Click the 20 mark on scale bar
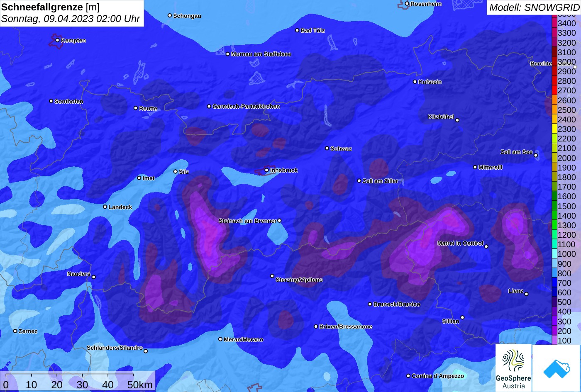Image resolution: width=581 pixels, height=392 pixels. click(57, 385)
